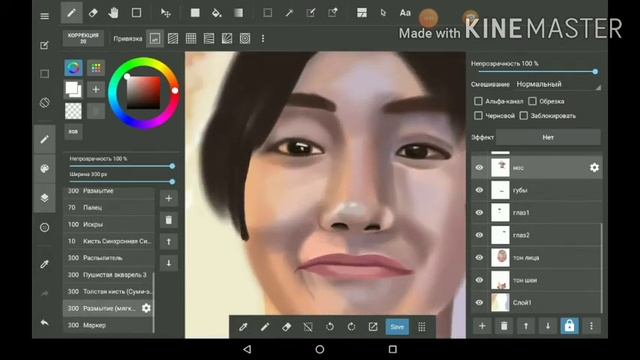Select the transparent checkered color swatch
The image size is (640, 360).
click(x=73, y=111)
